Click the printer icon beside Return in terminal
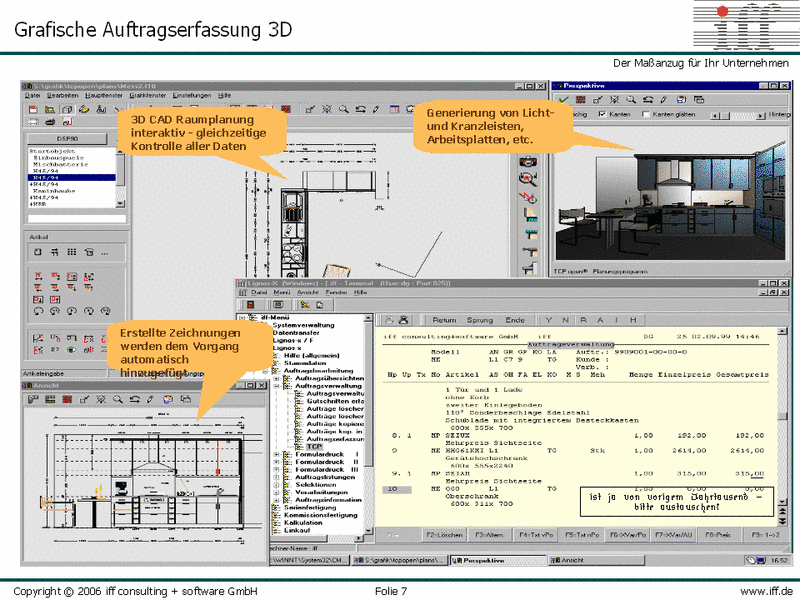The width and height of the screenshot is (800, 600). pyautogui.click(x=404, y=320)
